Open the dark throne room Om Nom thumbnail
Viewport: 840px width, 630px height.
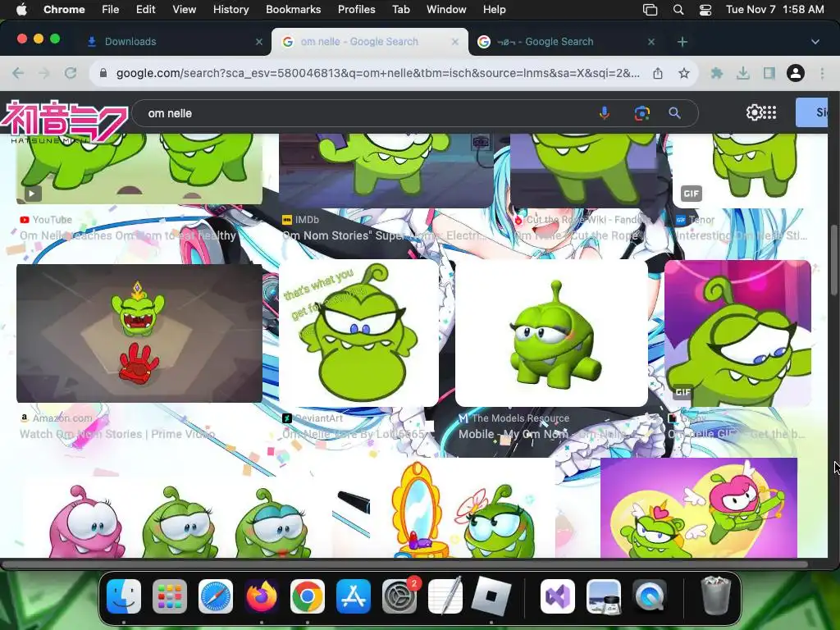pos(139,333)
